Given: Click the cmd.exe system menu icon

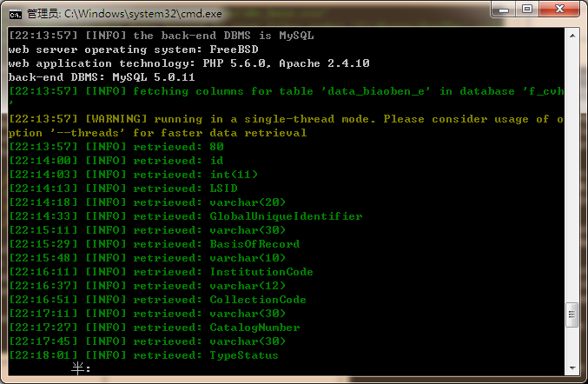Looking at the screenshot, I should (16, 14).
